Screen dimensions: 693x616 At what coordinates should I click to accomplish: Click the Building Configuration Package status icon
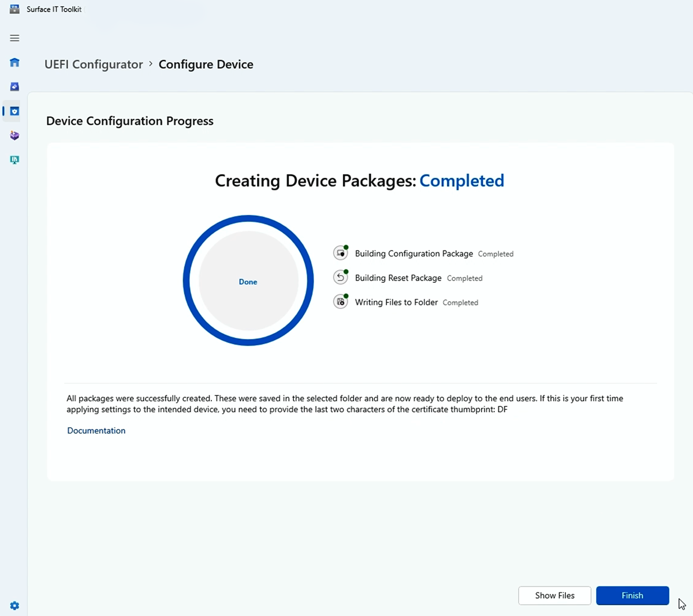340,253
